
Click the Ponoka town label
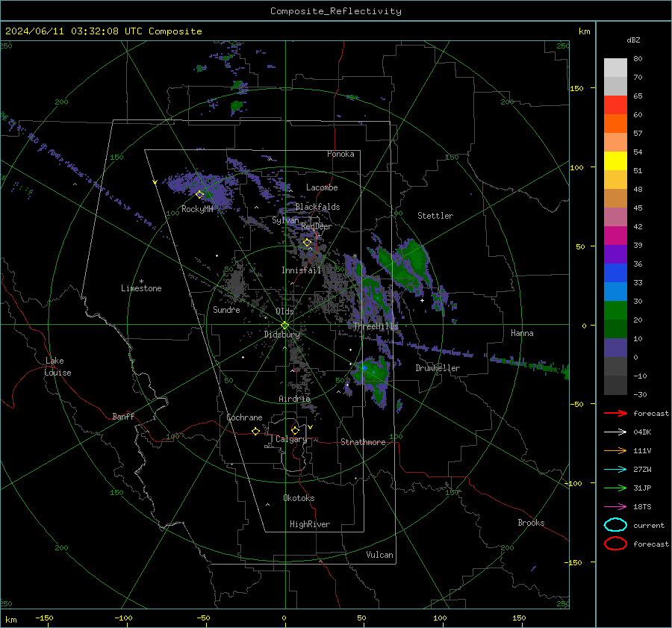click(340, 154)
